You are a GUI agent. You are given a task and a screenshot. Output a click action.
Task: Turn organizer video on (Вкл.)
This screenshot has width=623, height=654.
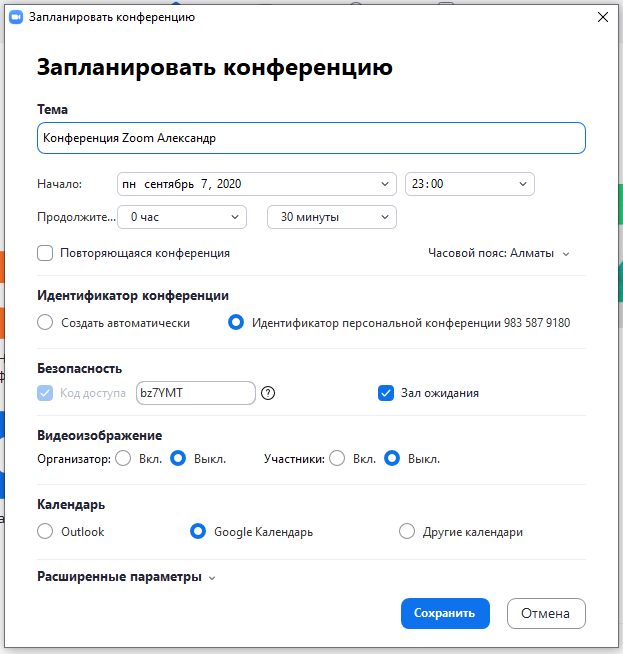coord(123,458)
